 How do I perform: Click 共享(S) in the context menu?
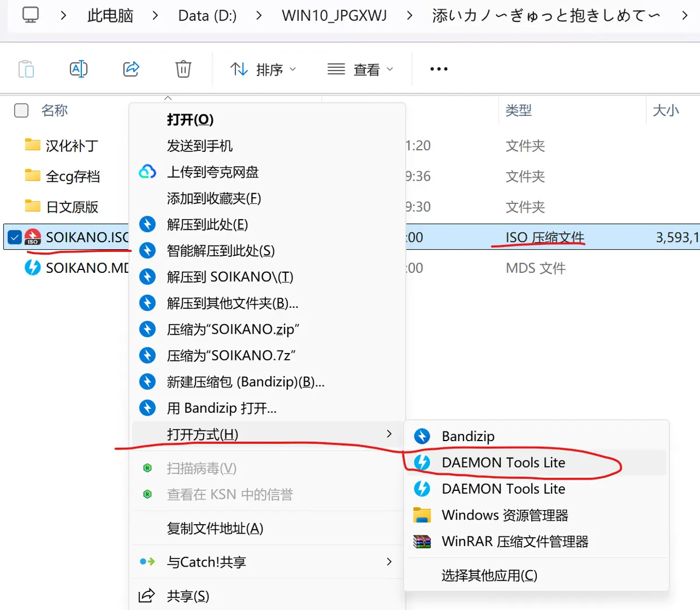pos(268,595)
